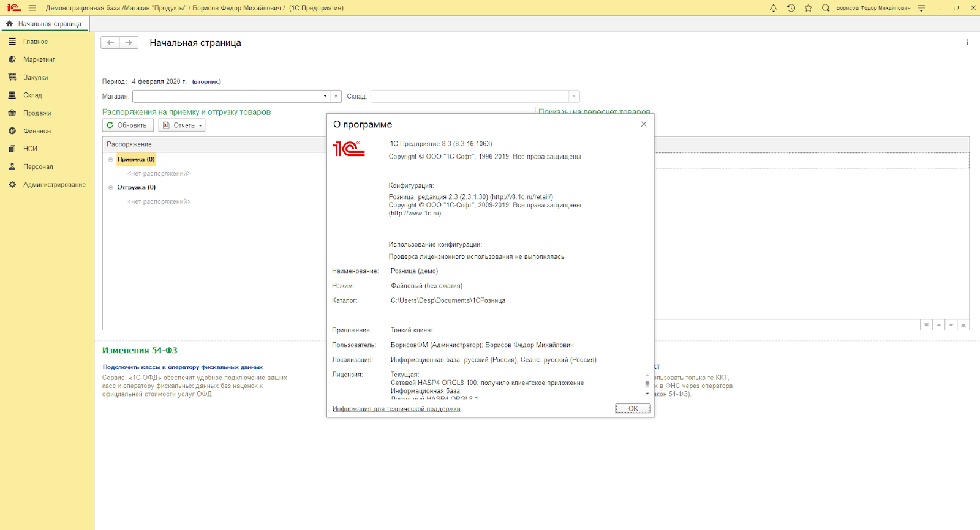Clear the Магазин field with X button

pos(336,96)
